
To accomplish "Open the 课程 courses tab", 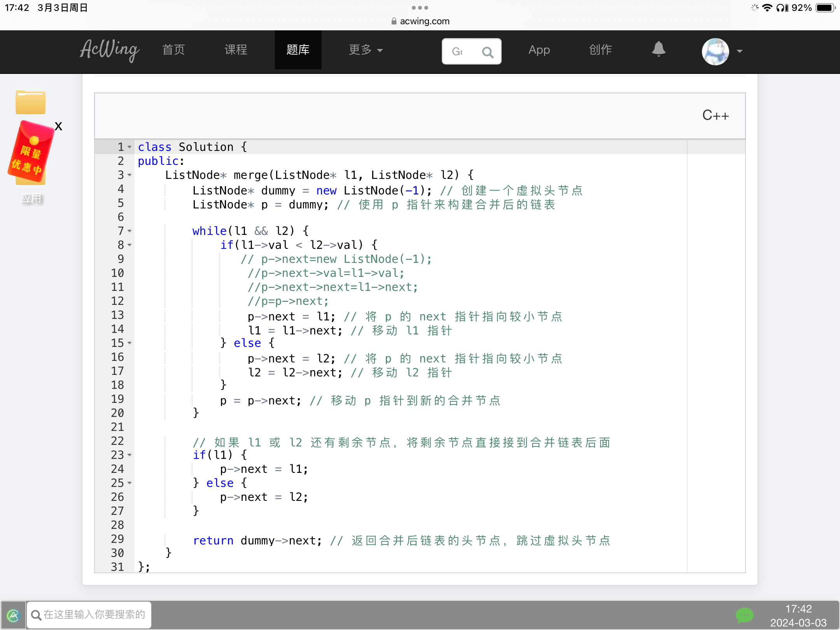I will [x=236, y=50].
